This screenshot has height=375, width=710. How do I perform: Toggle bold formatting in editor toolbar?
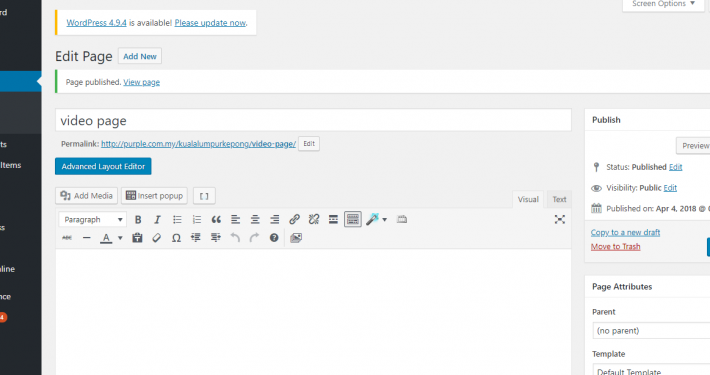pyautogui.click(x=138, y=220)
